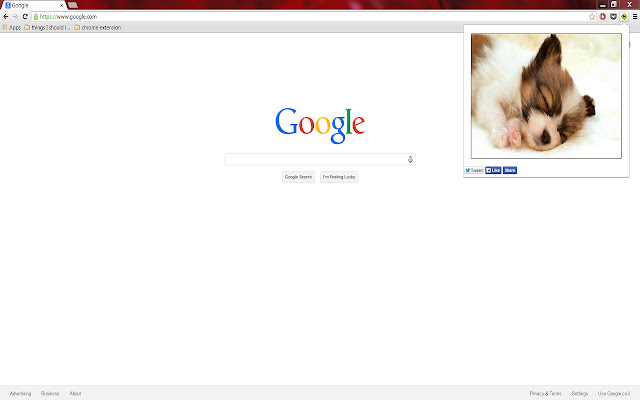Open the Privacy & Terms link

tap(546, 393)
